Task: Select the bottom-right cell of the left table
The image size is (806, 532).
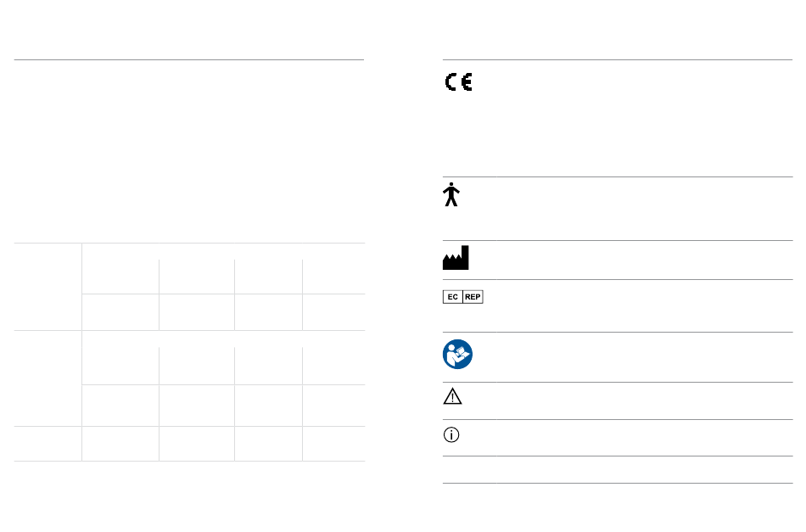Action: point(334,444)
